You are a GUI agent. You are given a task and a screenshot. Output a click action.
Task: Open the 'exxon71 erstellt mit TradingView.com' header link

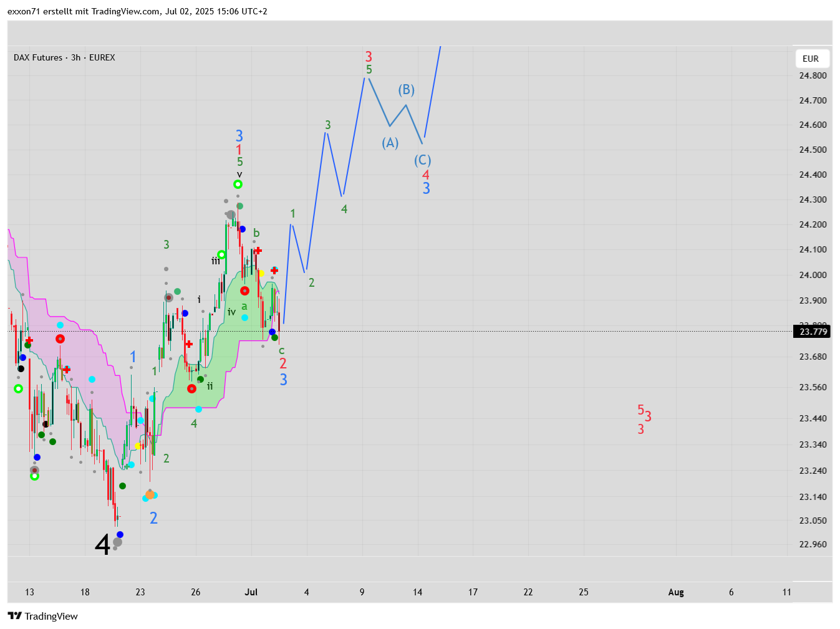[137, 11]
